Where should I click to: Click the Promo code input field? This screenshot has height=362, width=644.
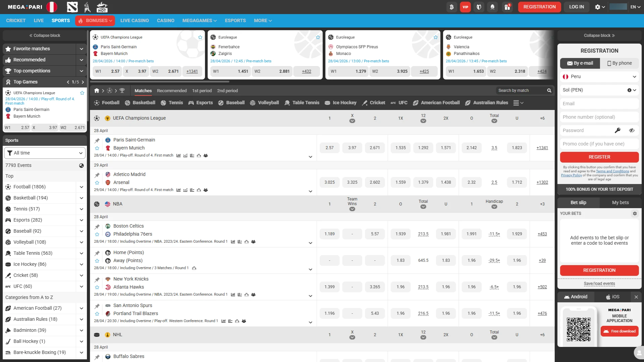click(599, 144)
